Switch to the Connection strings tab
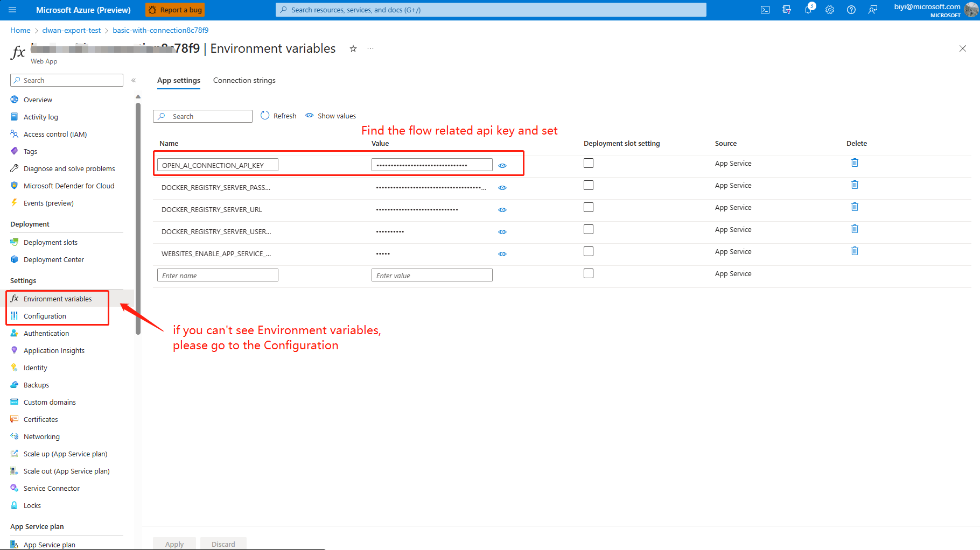 tap(244, 80)
